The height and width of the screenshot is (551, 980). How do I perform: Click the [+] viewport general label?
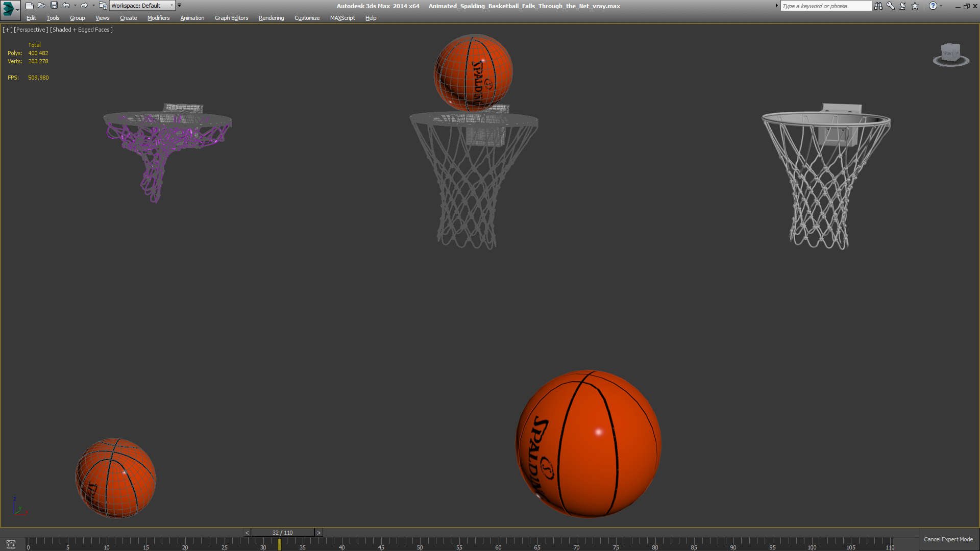pos(8,30)
